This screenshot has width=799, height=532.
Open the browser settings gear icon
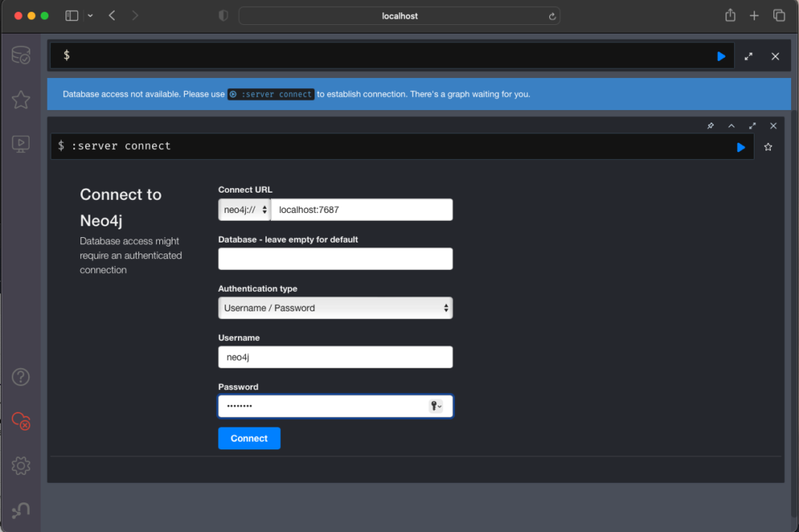(x=21, y=466)
